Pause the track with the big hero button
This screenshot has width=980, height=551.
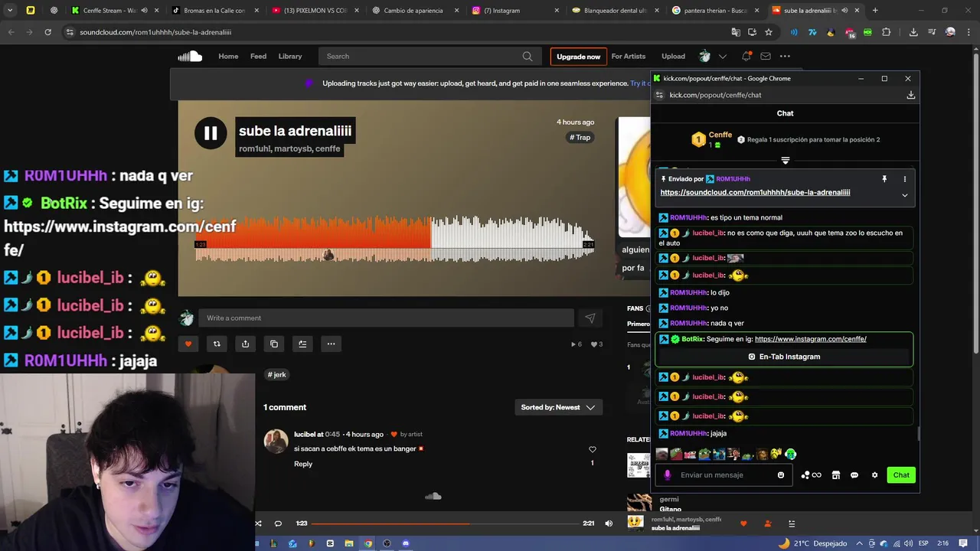click(211, 133)
